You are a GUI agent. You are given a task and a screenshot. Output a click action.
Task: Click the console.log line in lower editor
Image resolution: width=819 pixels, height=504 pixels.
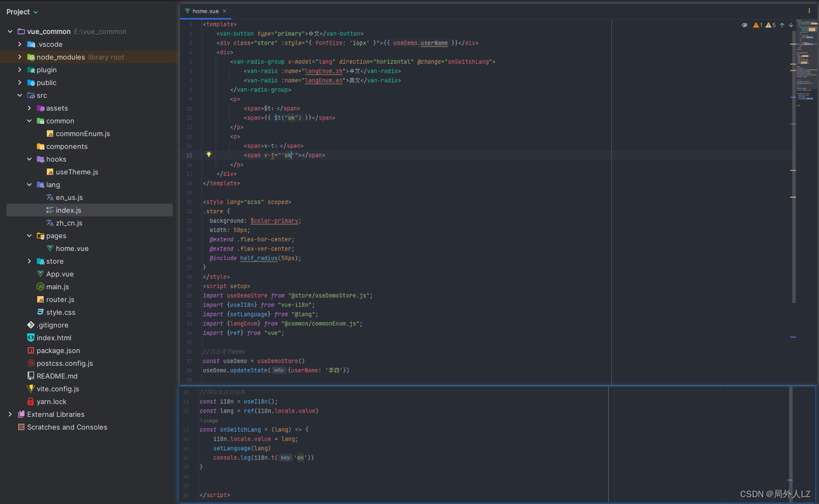click(x=263, y=458)
